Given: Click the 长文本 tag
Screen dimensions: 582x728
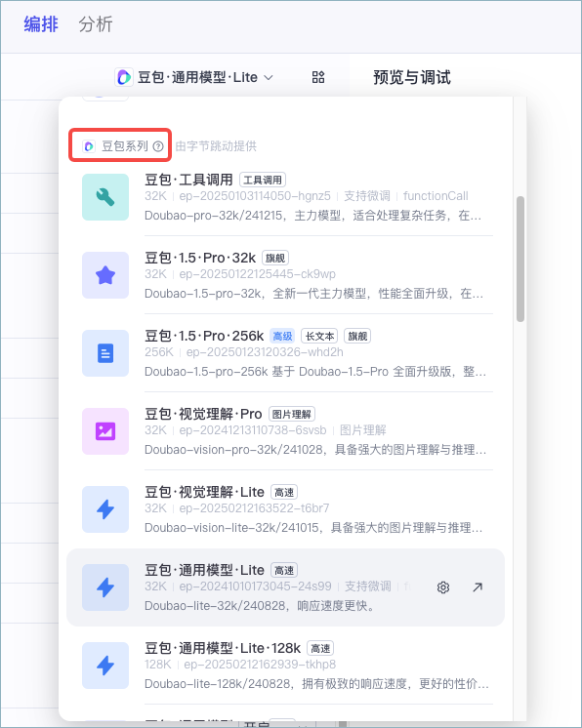Looking at the screenshot, I should [x=319, y=336].
